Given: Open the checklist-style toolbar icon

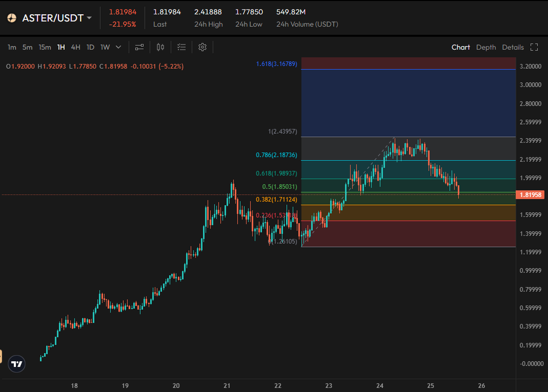Looking at the screenshot, I should pos(182,47).
